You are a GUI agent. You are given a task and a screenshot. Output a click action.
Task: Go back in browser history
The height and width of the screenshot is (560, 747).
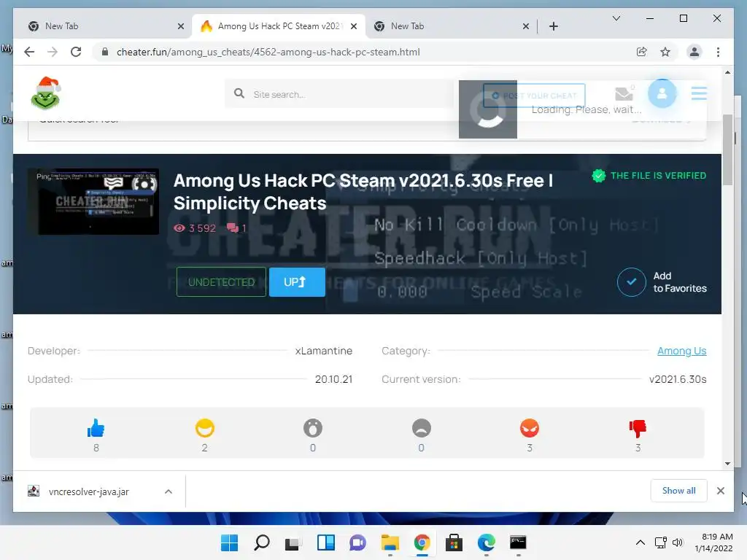tap(29, 52)
